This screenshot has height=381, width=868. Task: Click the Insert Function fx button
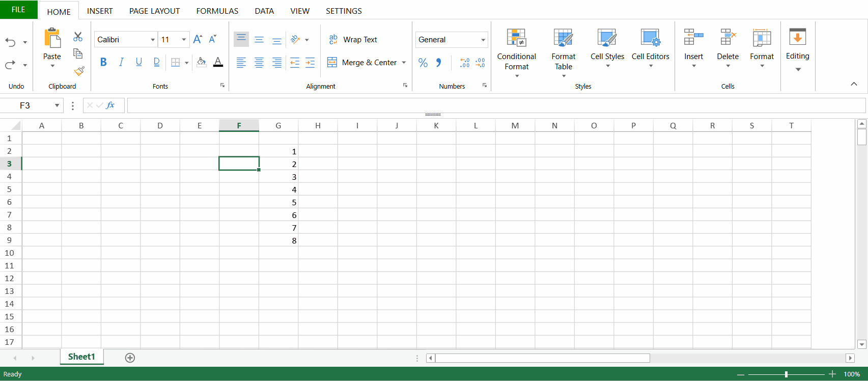point(110,105)
